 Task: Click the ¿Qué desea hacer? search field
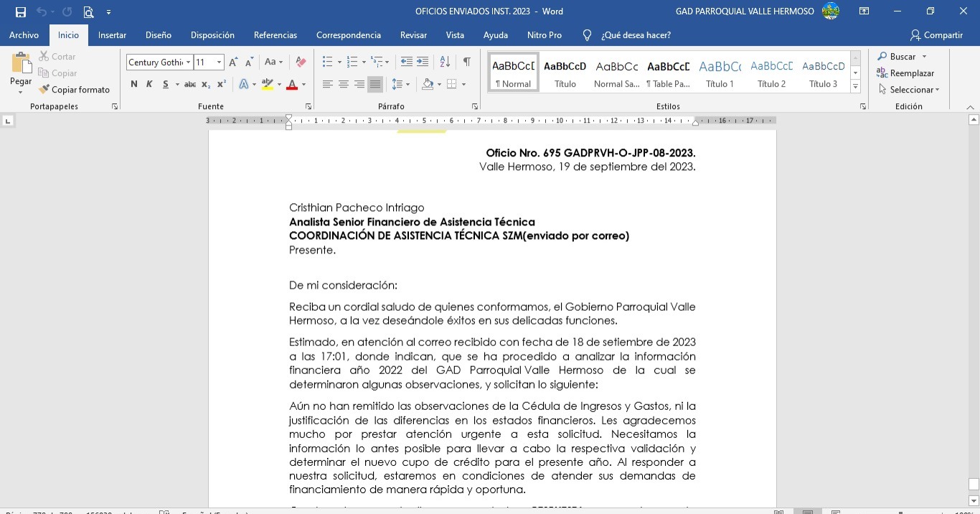636,35
